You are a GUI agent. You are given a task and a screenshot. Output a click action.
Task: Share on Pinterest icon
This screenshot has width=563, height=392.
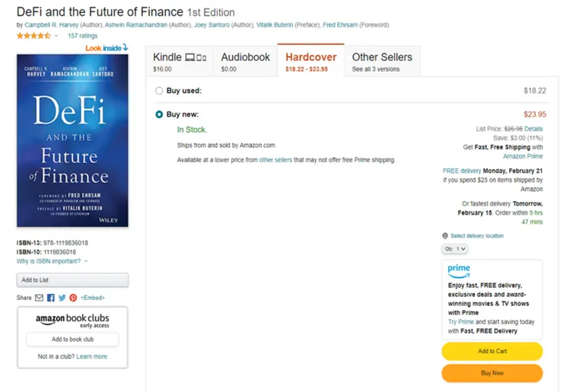pos(73,298)
